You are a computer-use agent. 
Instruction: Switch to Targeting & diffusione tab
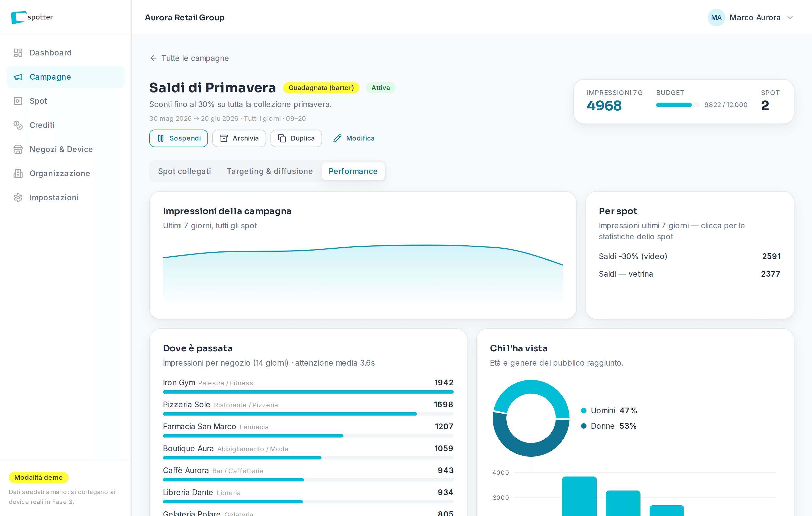[x=270, y=172]
